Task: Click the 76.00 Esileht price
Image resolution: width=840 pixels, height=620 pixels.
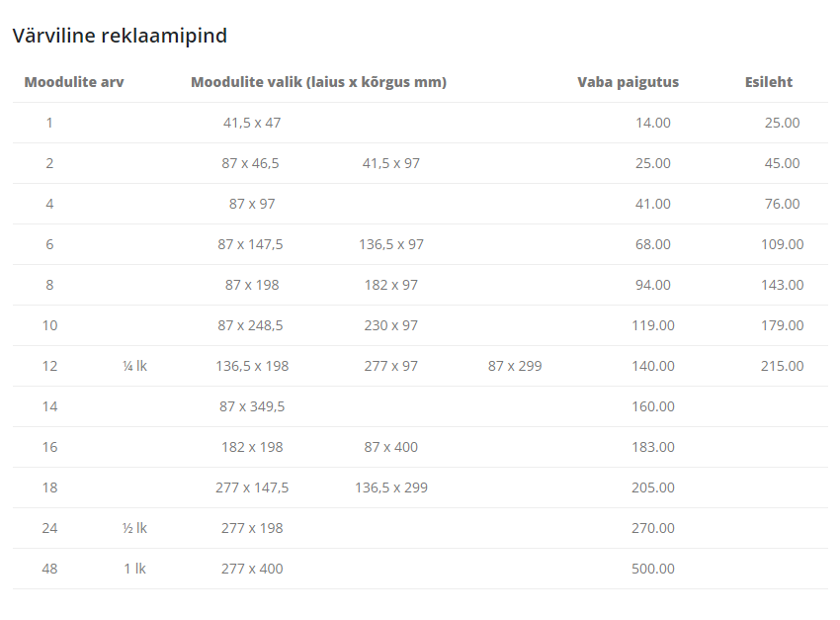Action: pyautogui.click(x=782, y=204)
